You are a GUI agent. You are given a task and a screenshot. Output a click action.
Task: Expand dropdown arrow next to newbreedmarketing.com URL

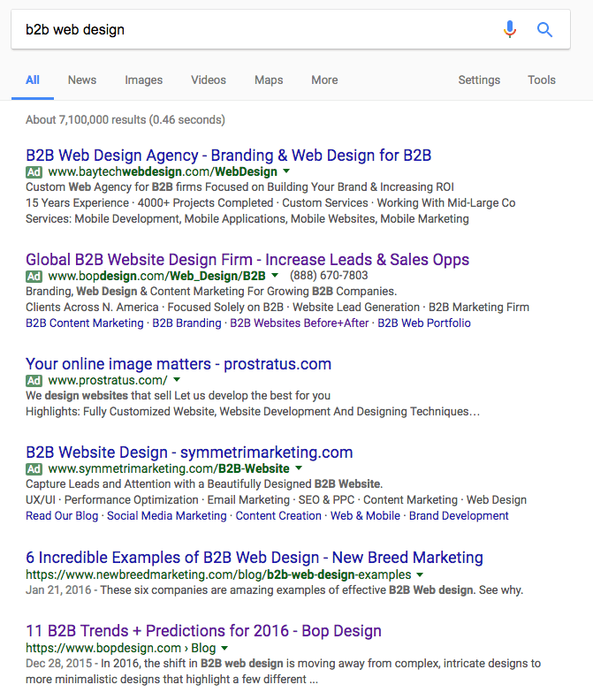click(420, 574)
